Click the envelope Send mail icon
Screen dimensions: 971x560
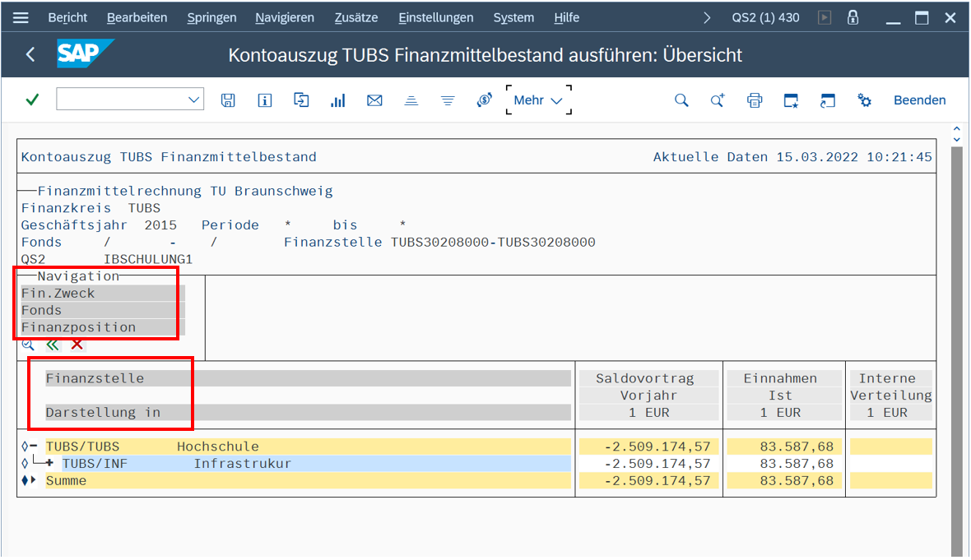click(x=374, y=100)
